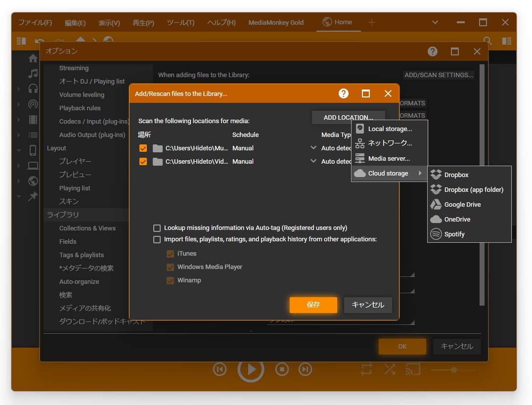This screenshot has width=532, height=405.
Task: Click the Local storage drive icon
Action: point(360,129)
